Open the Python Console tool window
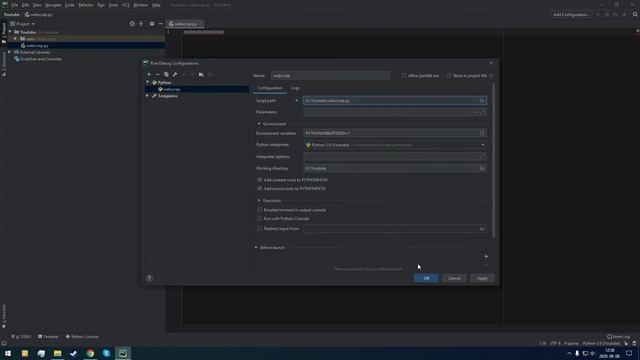This screenshot has height=360, width=640. [82, 337]
